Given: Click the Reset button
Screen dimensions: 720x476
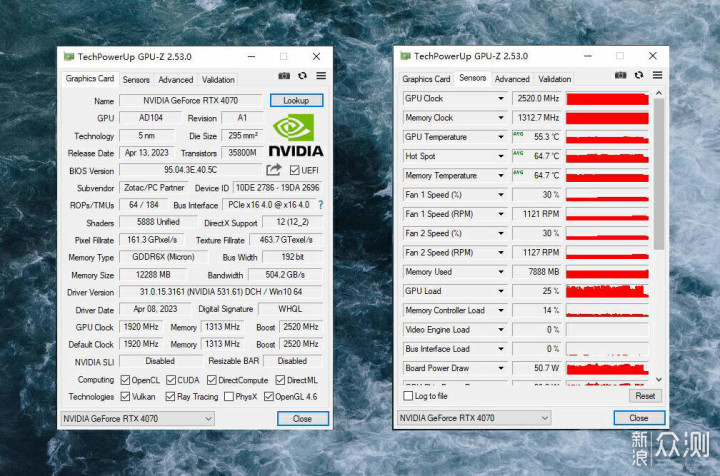Looking at the screenshot, I should (x=645, y=396).
